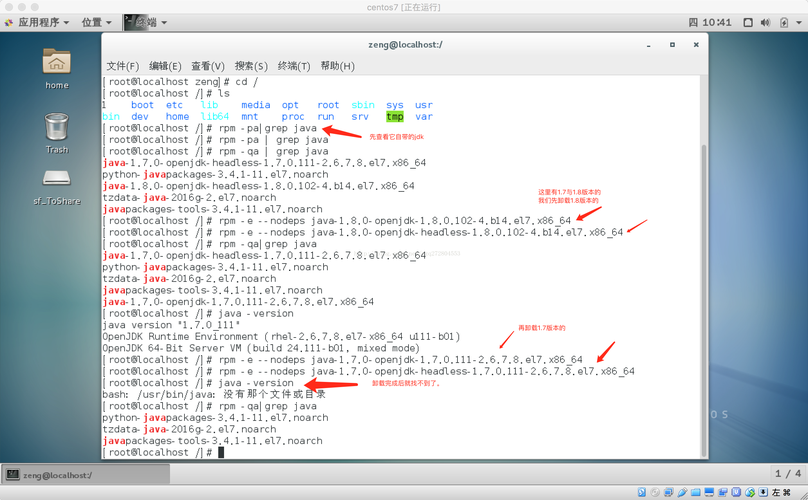808x500 pixels.
Task: Open the 位置 Places menu
Action: [96, 22]
